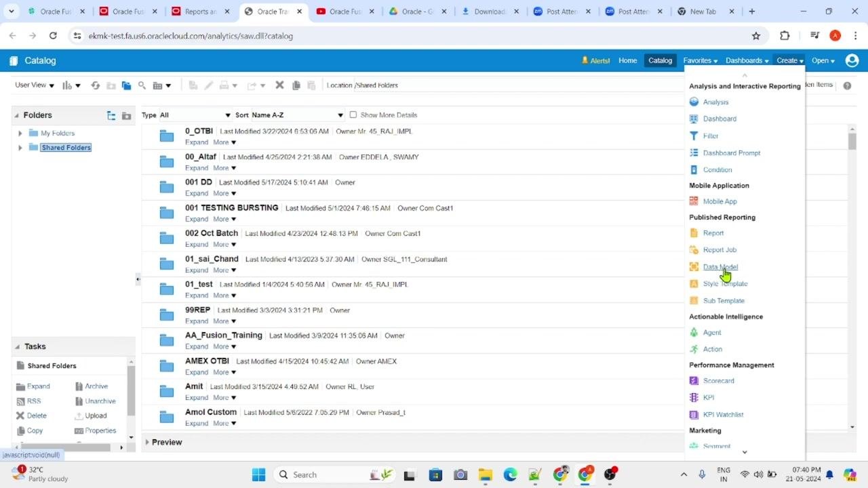868x488 pixels.
Task: Open the Sort Name A-Z dropdown
Action: pyautogui.click(x=298, y=115)
